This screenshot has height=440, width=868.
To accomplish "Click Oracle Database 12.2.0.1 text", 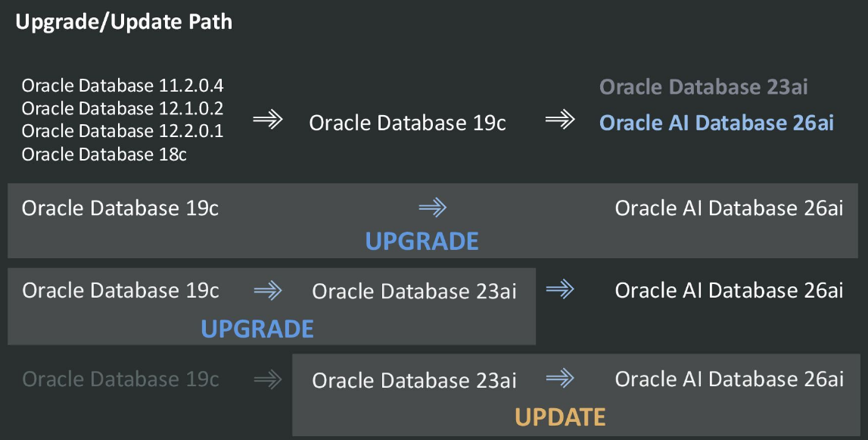I will pos(123,131).
